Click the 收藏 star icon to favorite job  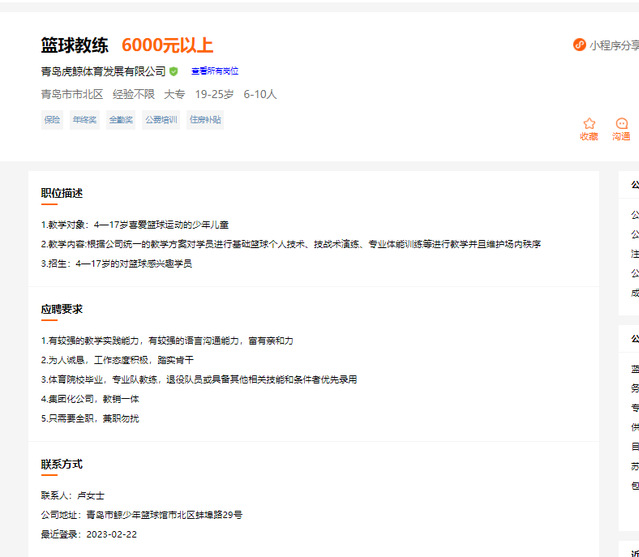[589, 123]
